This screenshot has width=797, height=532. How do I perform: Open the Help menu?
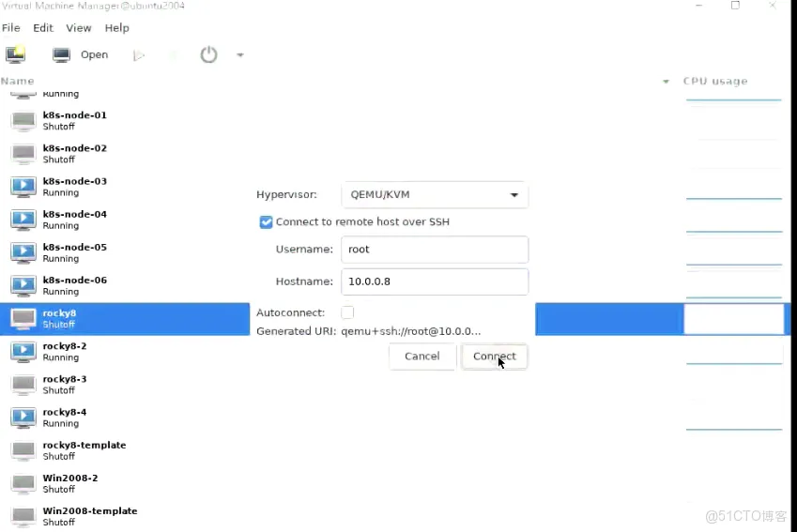117,28
